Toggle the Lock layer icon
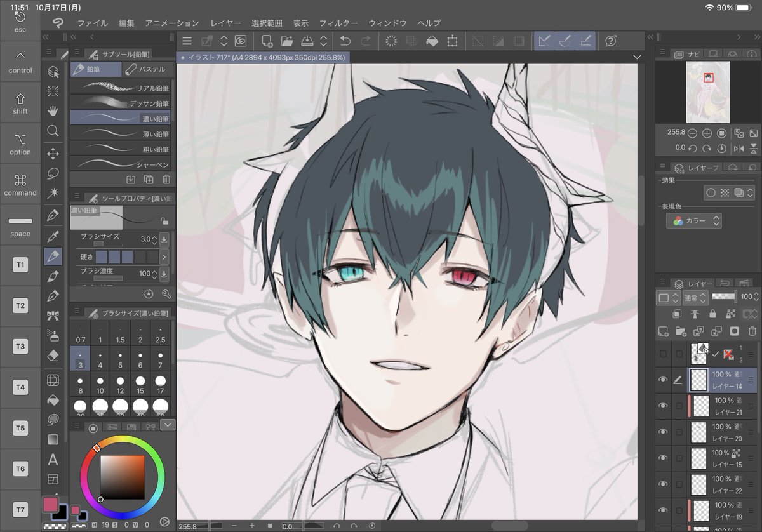This screenshot has height=532, width=762. tap(712, 314)
